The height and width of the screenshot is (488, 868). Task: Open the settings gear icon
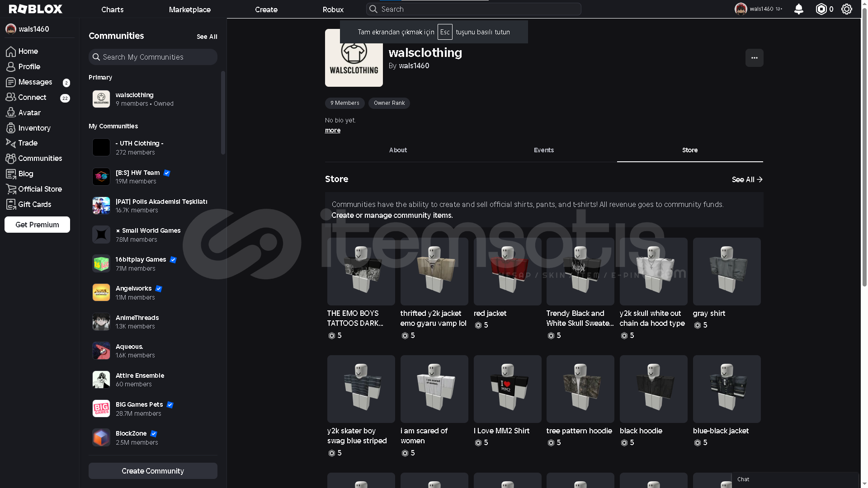846,9
